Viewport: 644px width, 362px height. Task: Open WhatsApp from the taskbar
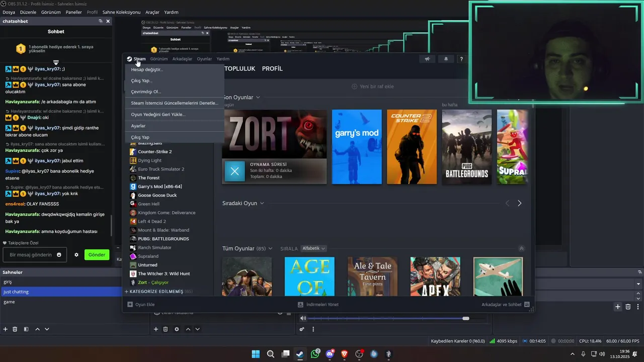pyautogui.click(x=315, y=354)
